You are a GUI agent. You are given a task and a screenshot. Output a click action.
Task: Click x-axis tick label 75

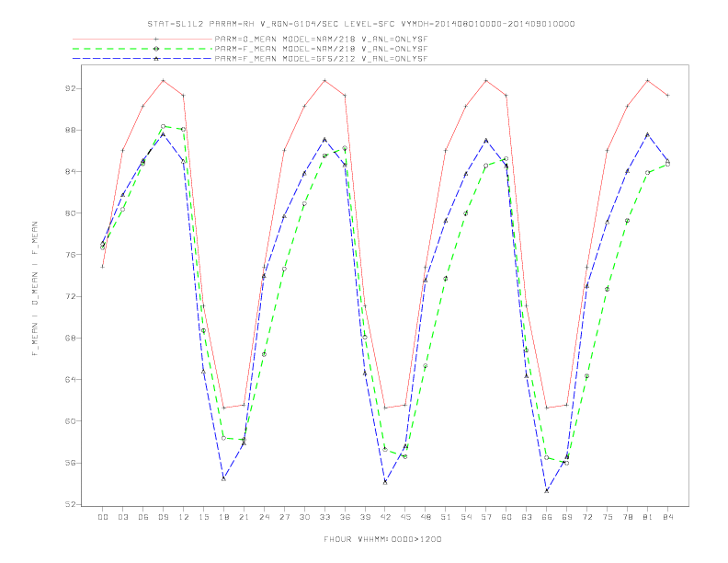pos(608,517)
